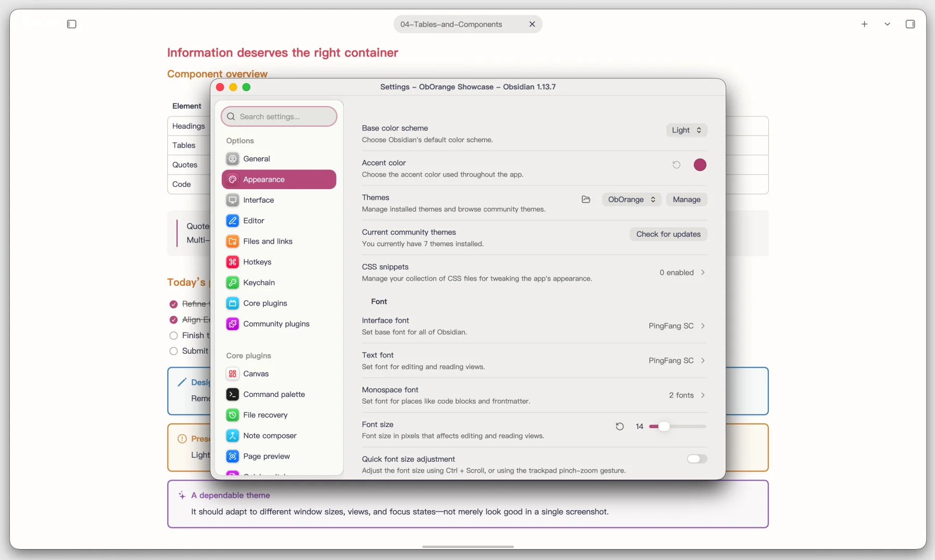The width and height of the screenshot is (935, 560).
Task: Click the Manage themes button
Action: pyautogui.click(x=687, y=199)
